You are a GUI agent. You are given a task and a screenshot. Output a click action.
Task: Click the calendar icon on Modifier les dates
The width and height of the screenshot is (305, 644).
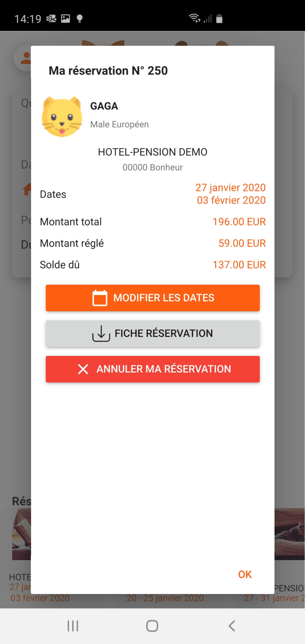click(100, 298)
